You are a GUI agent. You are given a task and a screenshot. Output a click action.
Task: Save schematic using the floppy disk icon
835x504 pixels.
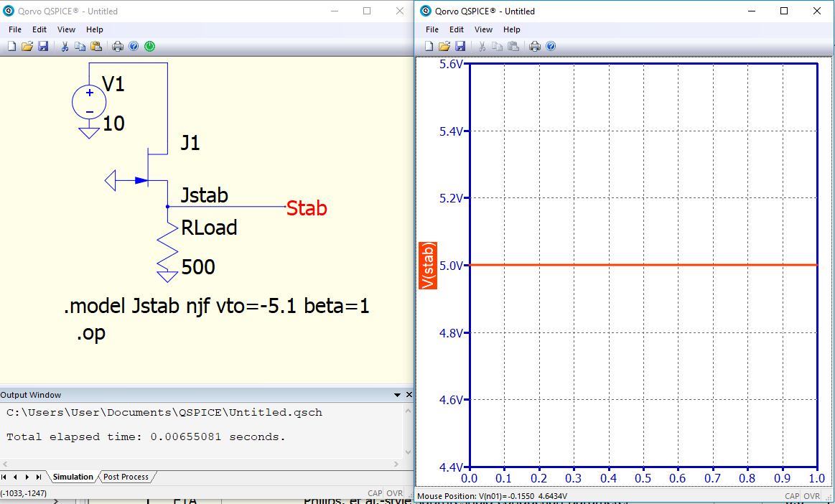point(43,47)
